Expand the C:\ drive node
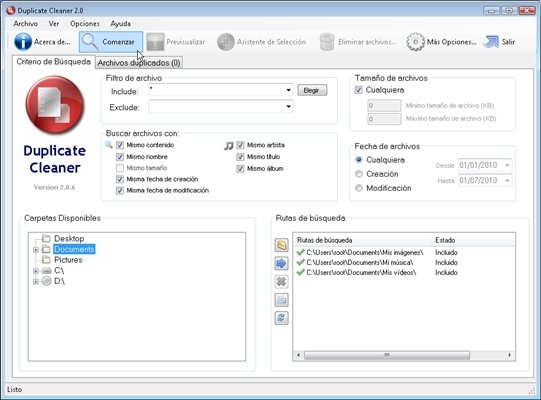 36,271
